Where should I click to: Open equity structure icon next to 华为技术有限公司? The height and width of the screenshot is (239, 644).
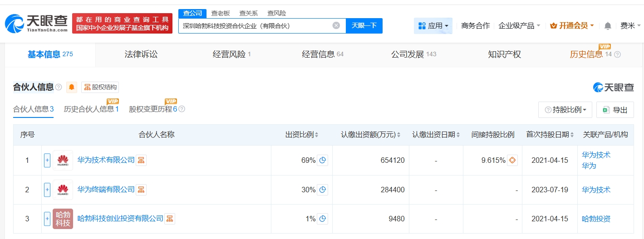(x=141, y=160)
